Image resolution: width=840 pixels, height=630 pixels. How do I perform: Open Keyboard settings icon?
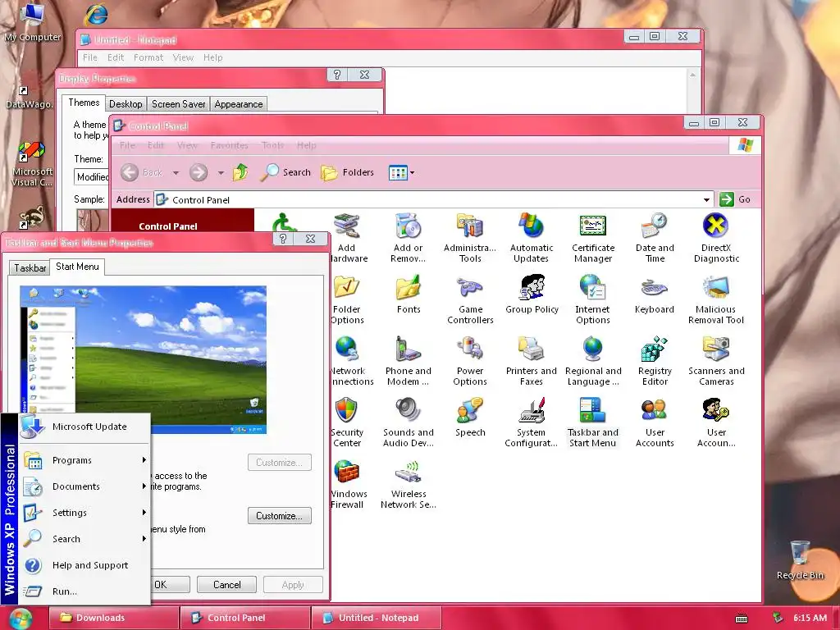click(654, 294)
